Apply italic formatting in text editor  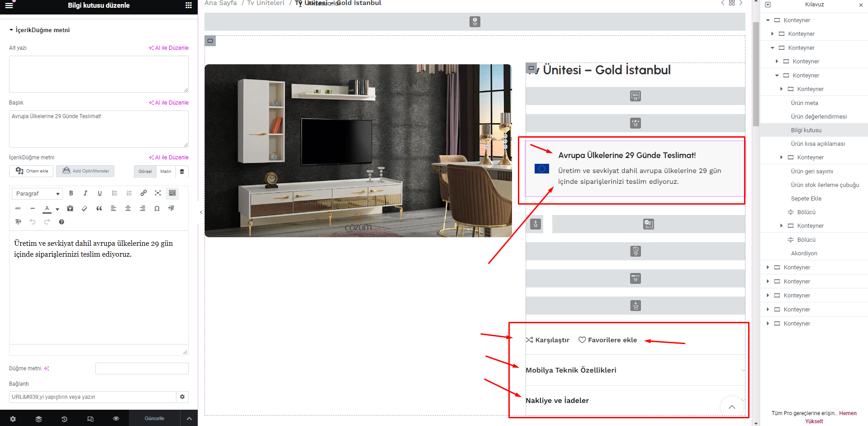pos(85,193)
